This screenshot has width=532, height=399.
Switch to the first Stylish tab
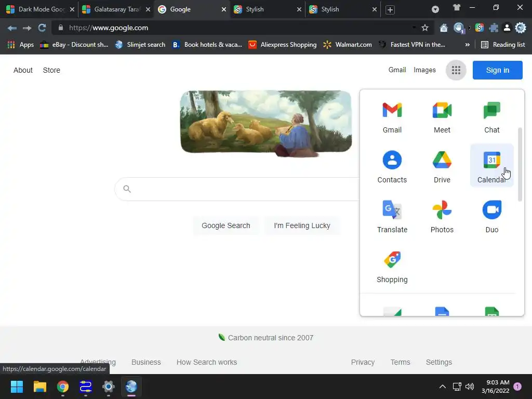click(268, 9)
